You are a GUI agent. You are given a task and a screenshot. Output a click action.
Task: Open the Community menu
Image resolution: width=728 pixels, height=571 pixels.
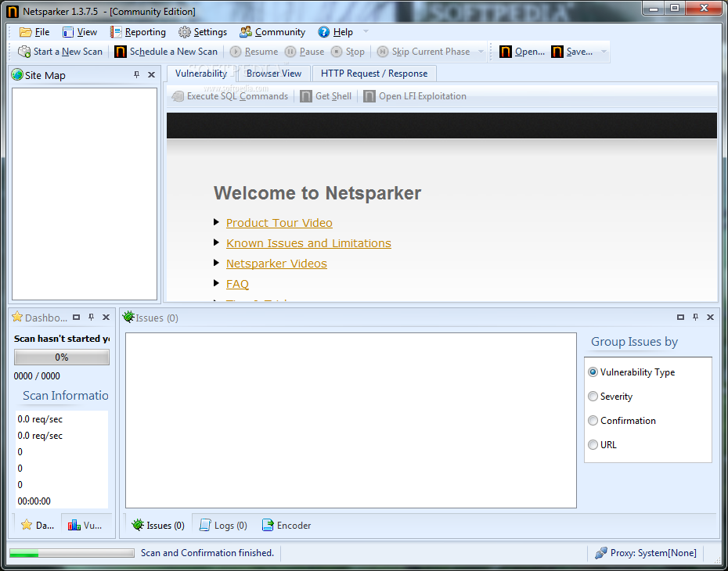[272, 32]
